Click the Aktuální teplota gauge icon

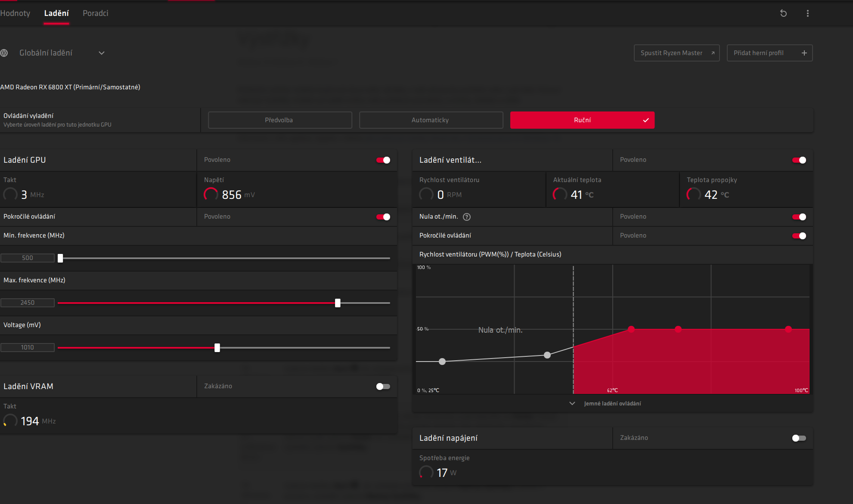(560, 195)
